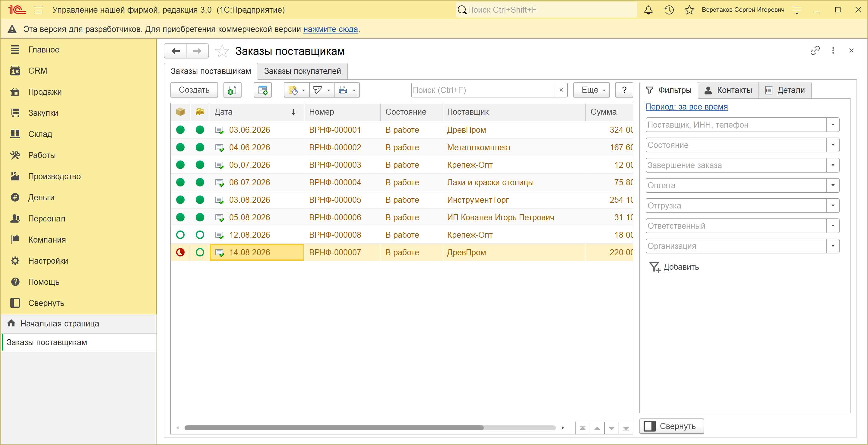The image size is (868, 445).
Task: Expand the document status dropdown in toolbar
Action: pos(296,90)
